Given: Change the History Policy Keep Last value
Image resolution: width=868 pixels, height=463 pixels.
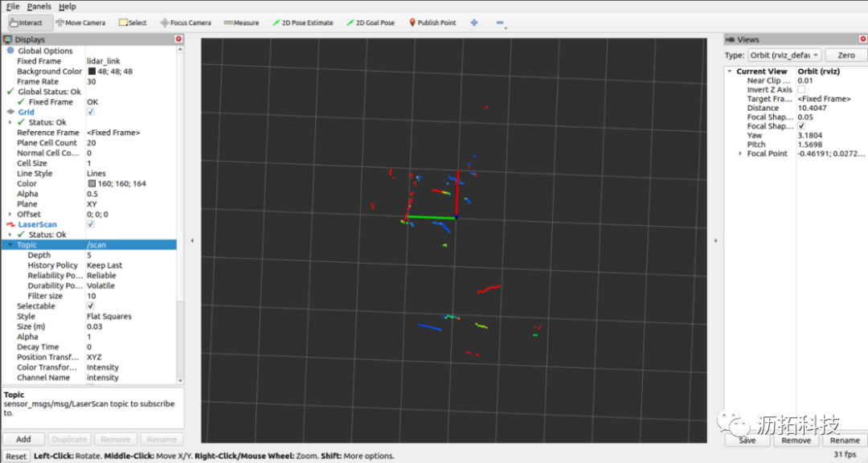Looking at the screenshot, I should (x=104, y=265).
